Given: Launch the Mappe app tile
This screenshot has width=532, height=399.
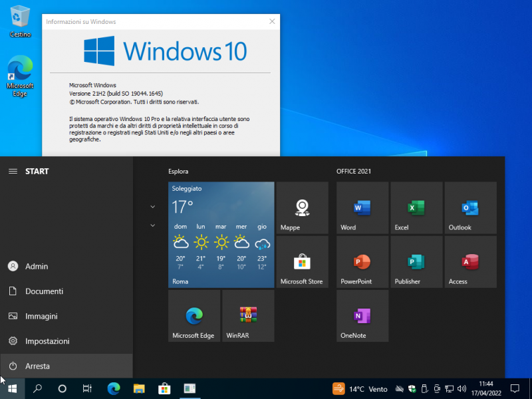Looking at the screenshot, I should point(301,207).
